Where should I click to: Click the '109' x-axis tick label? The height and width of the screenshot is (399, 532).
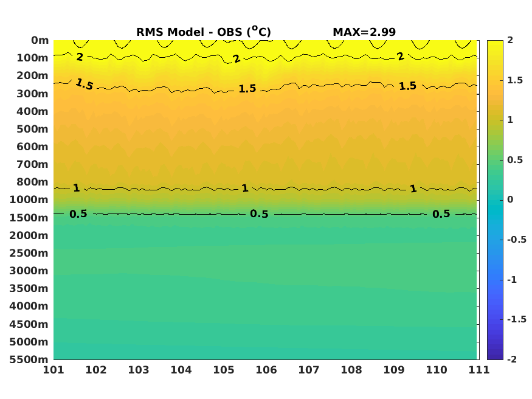[x=394, y=370]
